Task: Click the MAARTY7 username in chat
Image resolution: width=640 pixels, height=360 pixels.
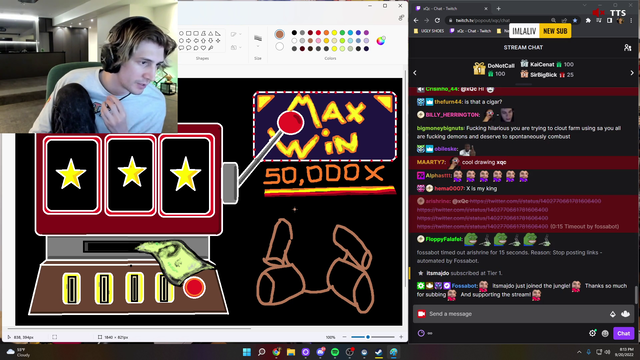Action: point(431,162)
